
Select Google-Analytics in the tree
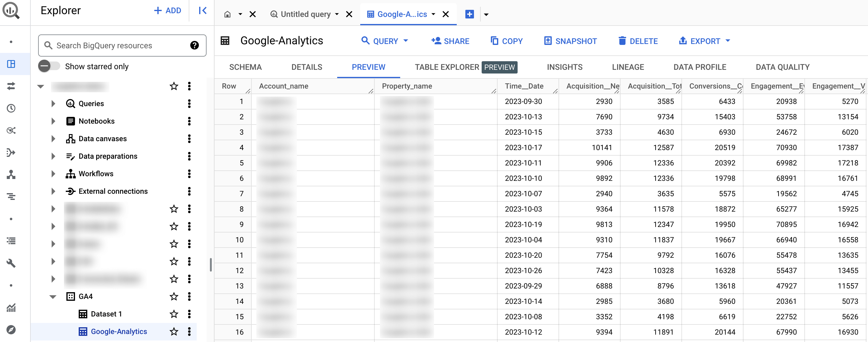[119, 332]
